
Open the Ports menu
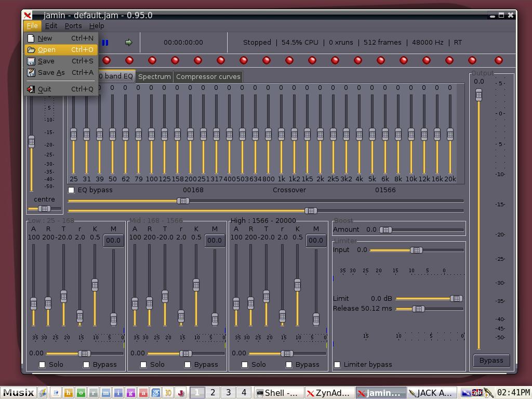coord(73,25)
